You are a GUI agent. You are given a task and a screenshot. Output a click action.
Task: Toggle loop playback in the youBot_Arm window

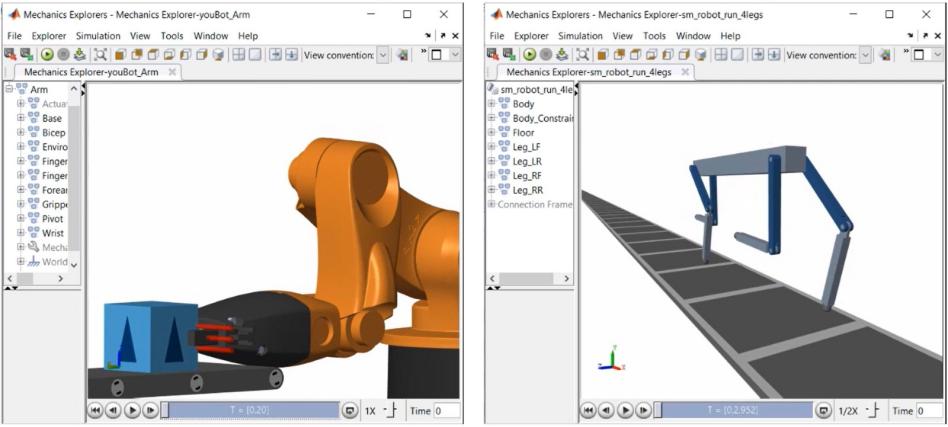click(349, 410)
